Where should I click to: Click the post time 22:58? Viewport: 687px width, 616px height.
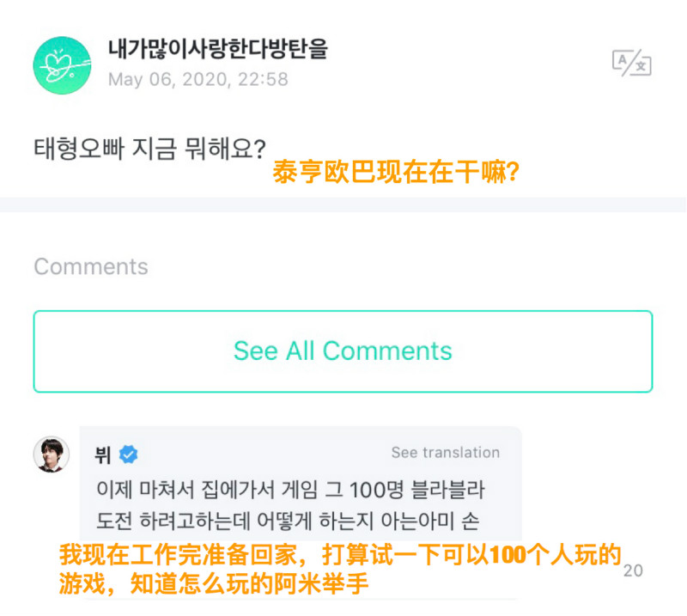[264, 80]
